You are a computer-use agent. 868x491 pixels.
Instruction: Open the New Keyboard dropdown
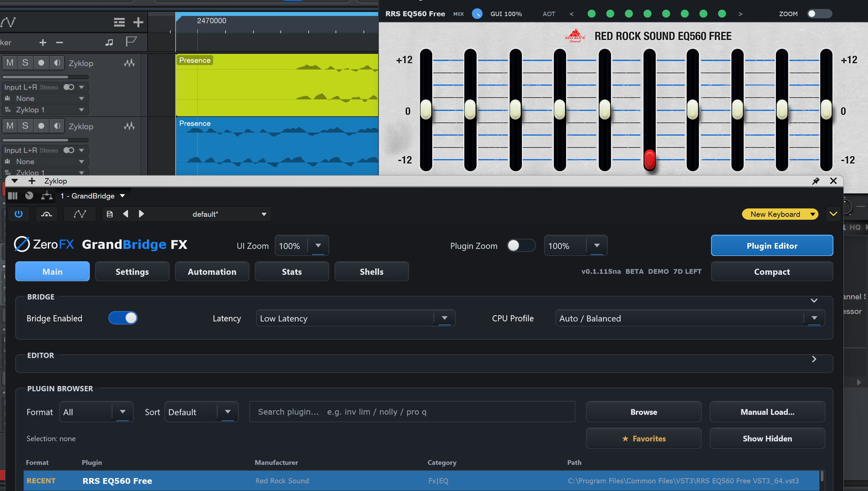[x=780, y=214]
